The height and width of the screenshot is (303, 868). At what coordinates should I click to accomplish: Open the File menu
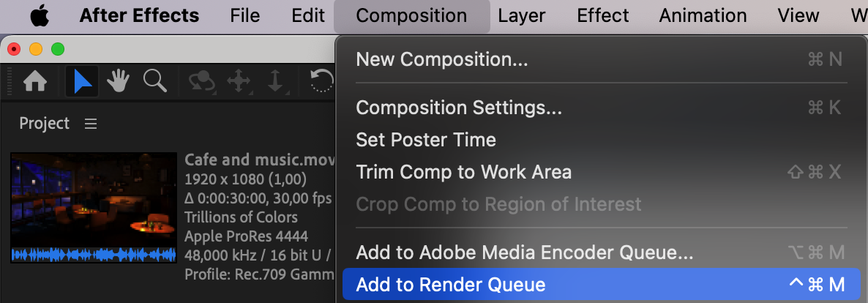244,15
